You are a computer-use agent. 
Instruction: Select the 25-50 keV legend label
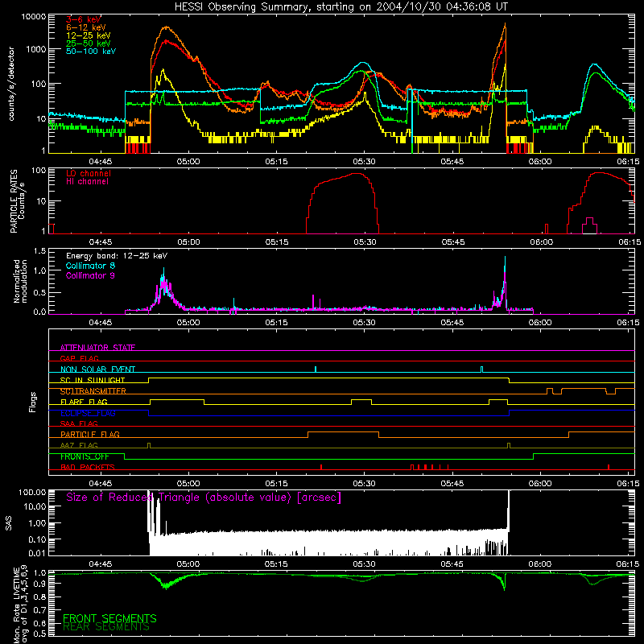click(x=89, y=43)
